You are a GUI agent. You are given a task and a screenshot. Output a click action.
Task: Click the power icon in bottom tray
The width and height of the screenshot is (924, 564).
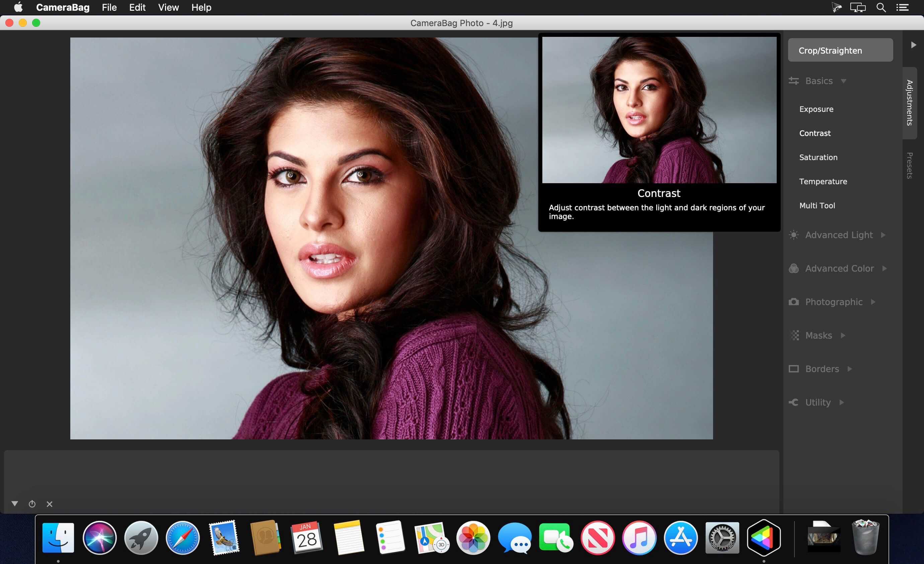pos(32,504)
